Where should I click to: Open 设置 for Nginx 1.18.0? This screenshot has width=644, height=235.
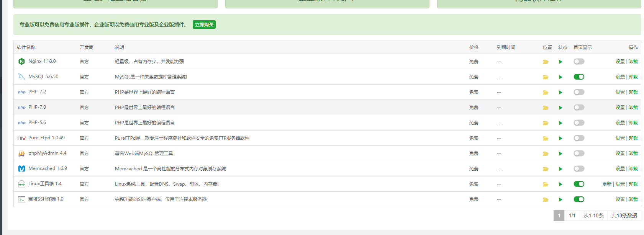[620, 62]
